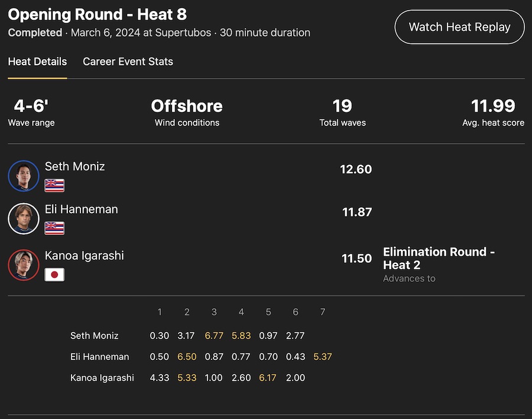Screen dimensions: 532x419
Task: Select Kanoa Igarashi's 6.17 wave score
Action: [268, 378]
